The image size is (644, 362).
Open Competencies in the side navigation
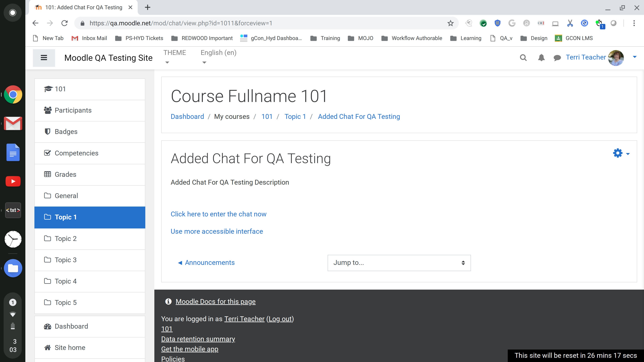point(90,153)
